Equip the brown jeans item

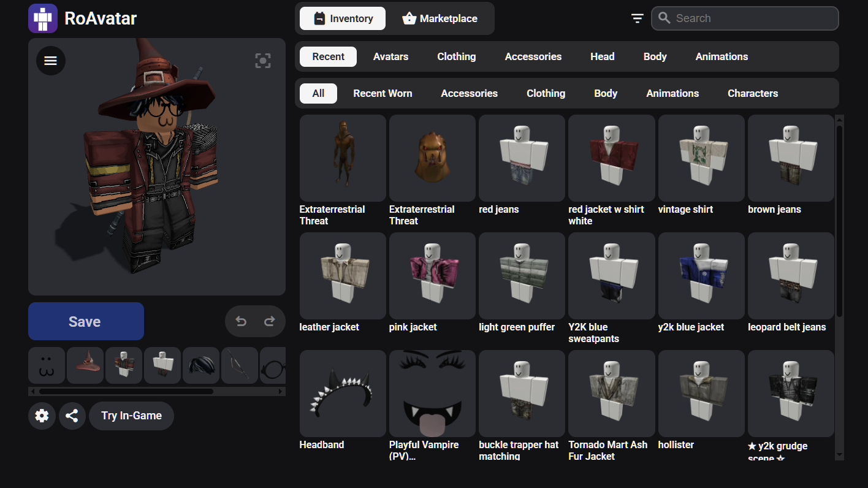coord(791,158)
